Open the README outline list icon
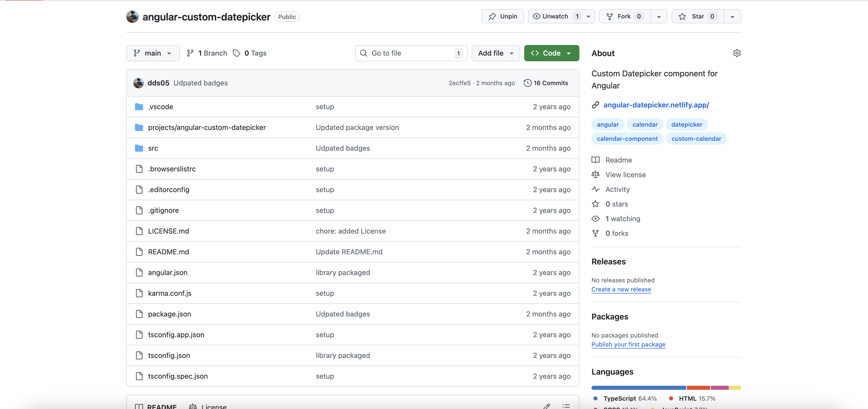 click(x=566, y=406)
